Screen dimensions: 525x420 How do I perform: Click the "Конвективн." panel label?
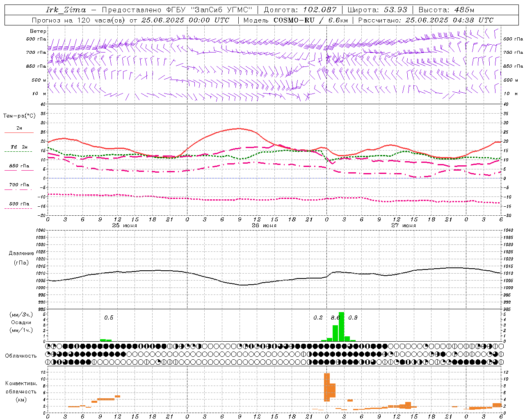click(x=21, y=383)
